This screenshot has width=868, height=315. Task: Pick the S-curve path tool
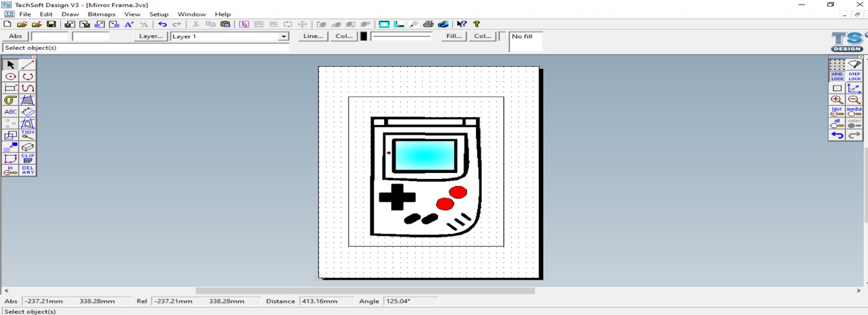[28, 88]
